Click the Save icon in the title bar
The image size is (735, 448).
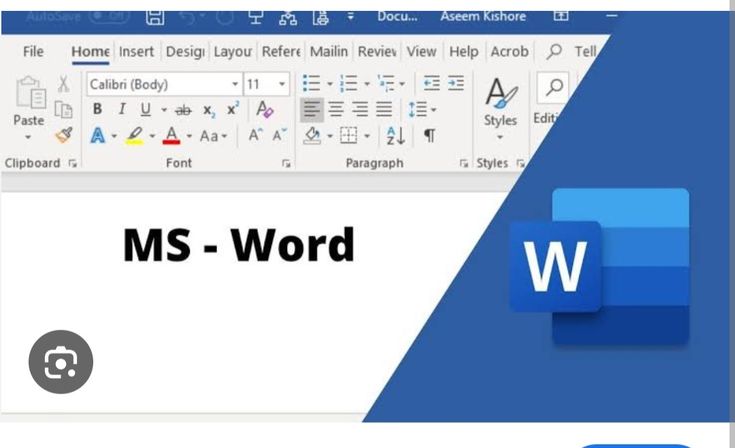tap(155, 17)
